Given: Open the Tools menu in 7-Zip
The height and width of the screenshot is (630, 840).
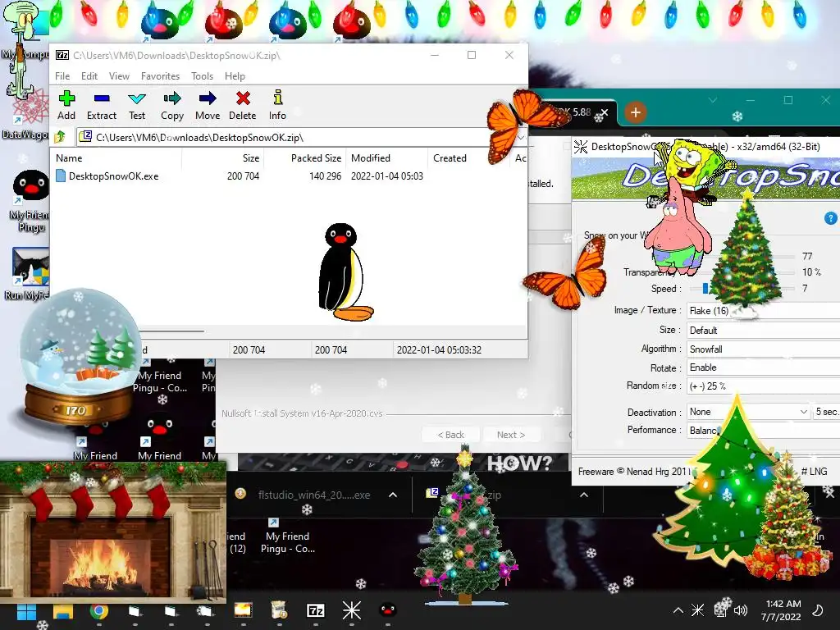Looking at the screenshot, I should point(202,76).
